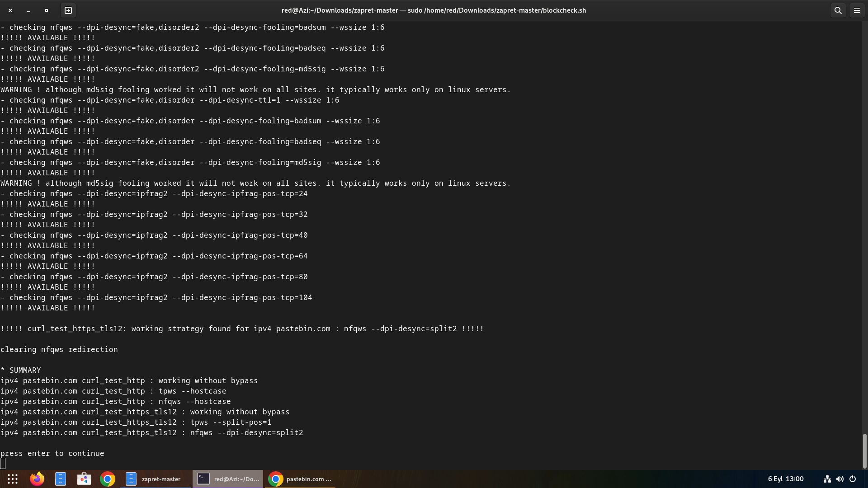Open the applications grid launcher
The height and width of the screenshot is (488, 868).
[13, 479]
